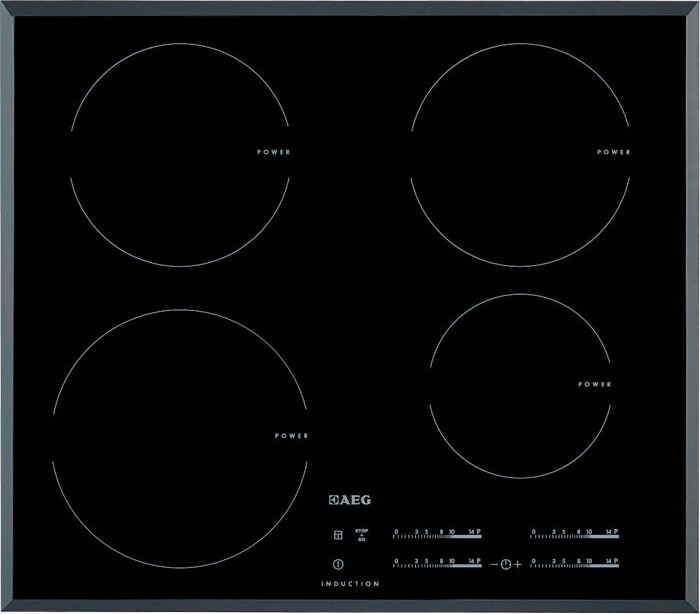Tap the power on/off symbol
700x614 pixels.
tap(338, 564)
